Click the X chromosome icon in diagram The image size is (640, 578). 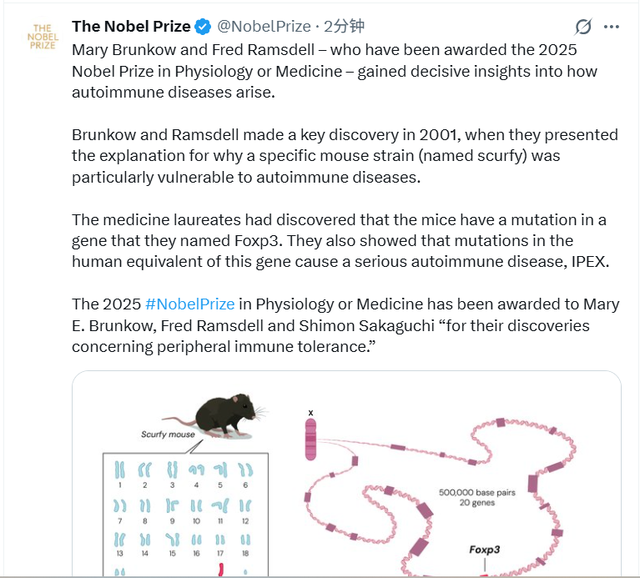(x=311, y=438)
